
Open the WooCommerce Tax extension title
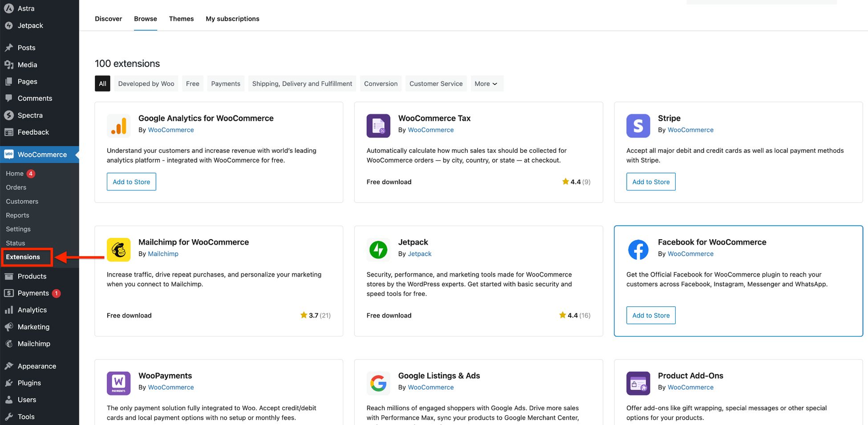point(434,118)
